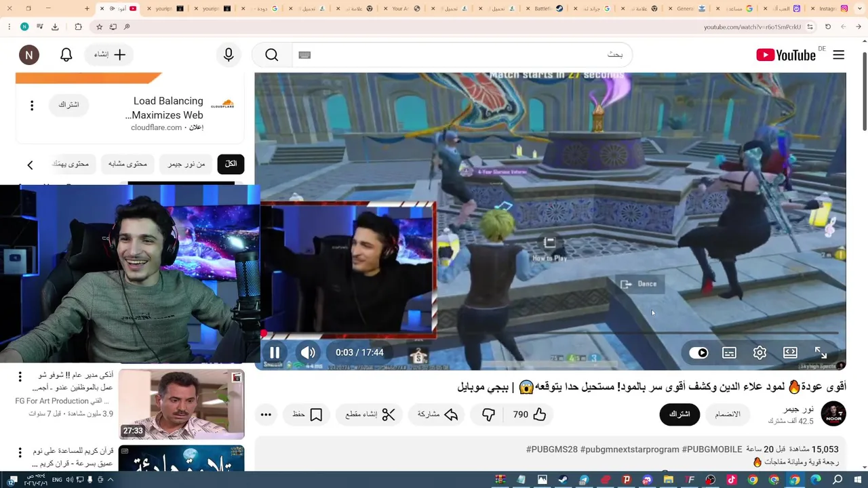The image size is (868, 488).
Task: Open نور جيمر channel avatar
Action: point(833,414)
